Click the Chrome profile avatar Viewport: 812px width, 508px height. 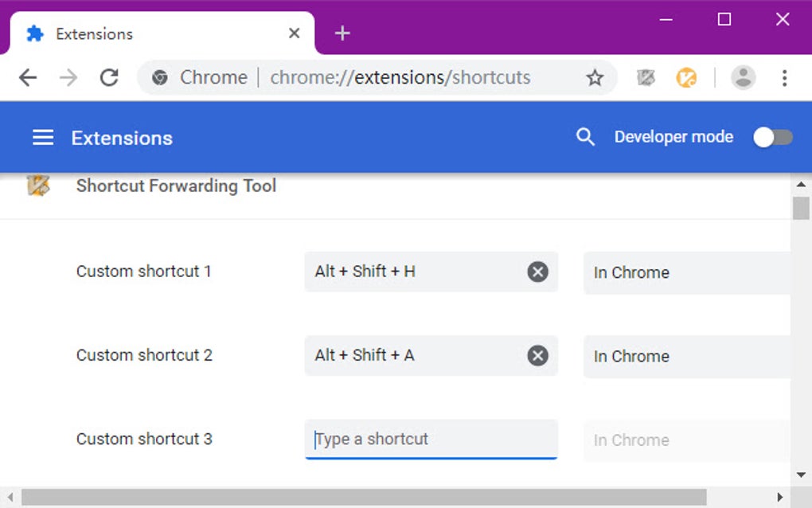744,77
